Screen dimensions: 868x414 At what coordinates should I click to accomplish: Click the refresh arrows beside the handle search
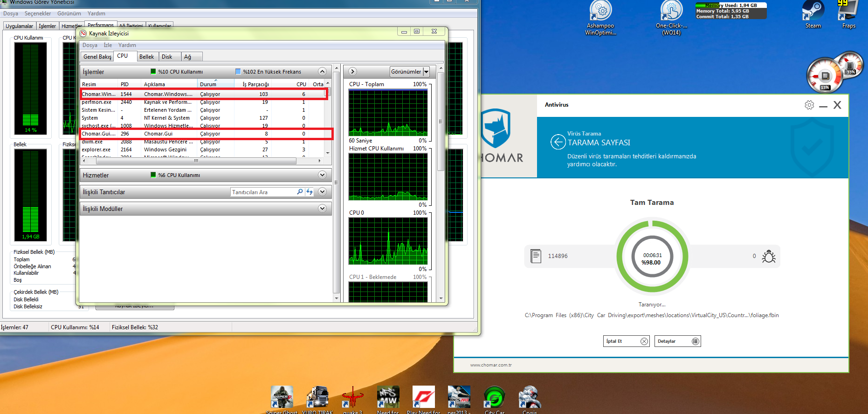[x=310, y=192]
